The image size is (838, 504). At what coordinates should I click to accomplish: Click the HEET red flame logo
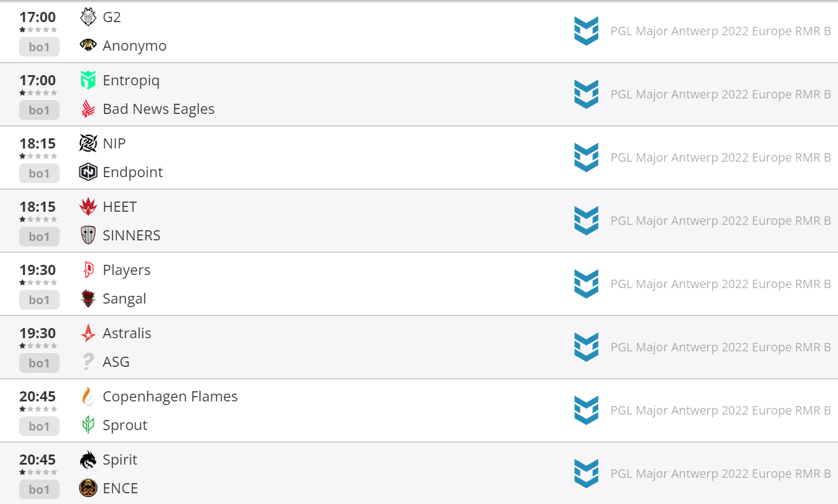point(88,206)
